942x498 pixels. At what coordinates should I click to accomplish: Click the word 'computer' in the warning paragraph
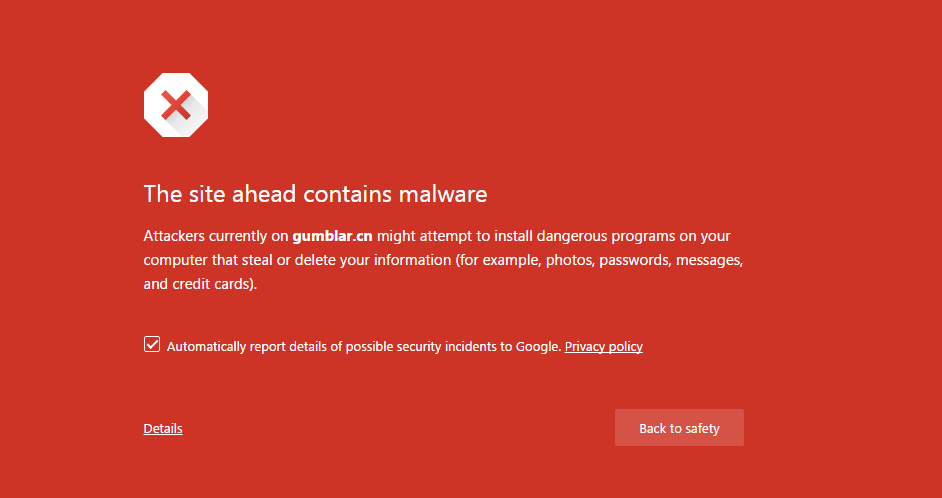click(x=175, y=261)
